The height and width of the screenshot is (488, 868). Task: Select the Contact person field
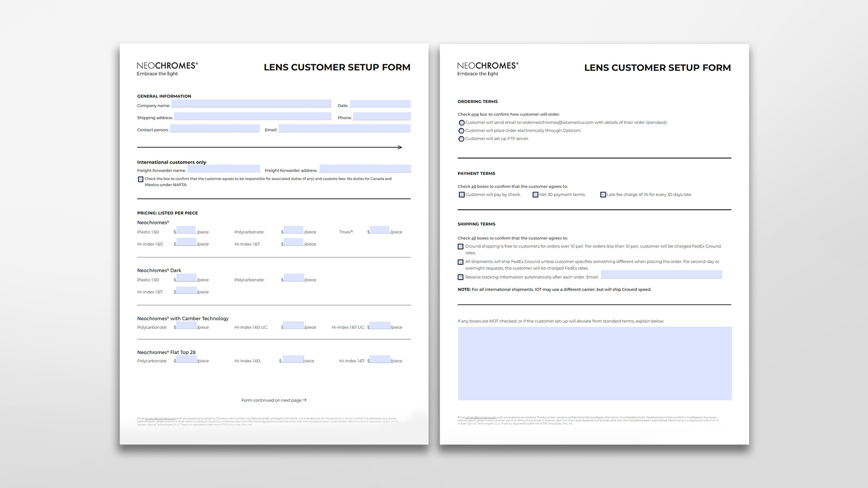coord(215,128)
